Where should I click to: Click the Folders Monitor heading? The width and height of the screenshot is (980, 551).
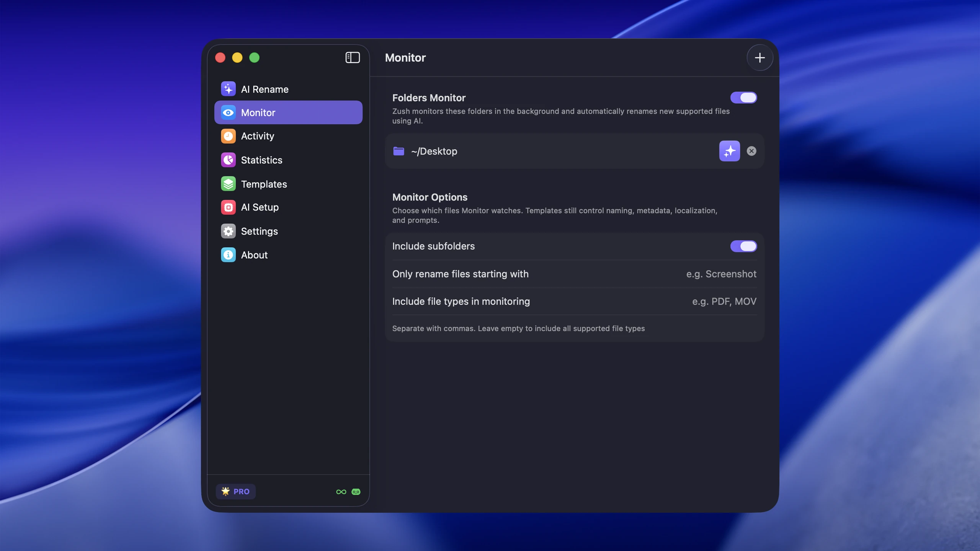(429, 98)
